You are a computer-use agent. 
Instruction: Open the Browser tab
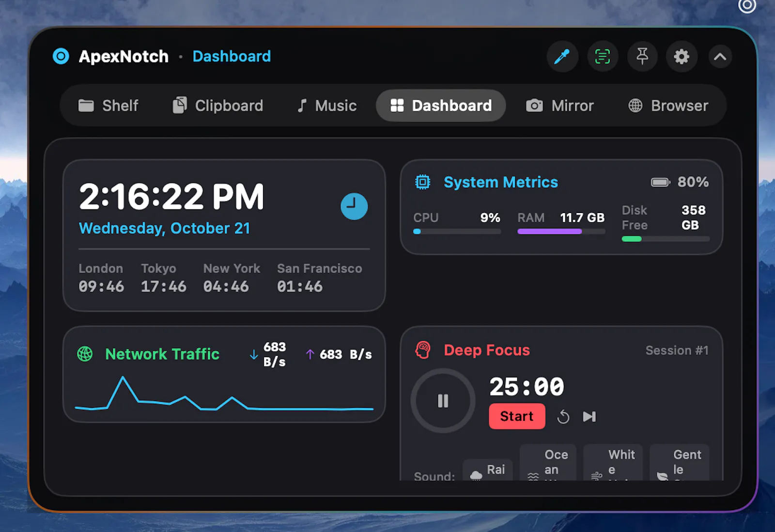click(668, 106)
